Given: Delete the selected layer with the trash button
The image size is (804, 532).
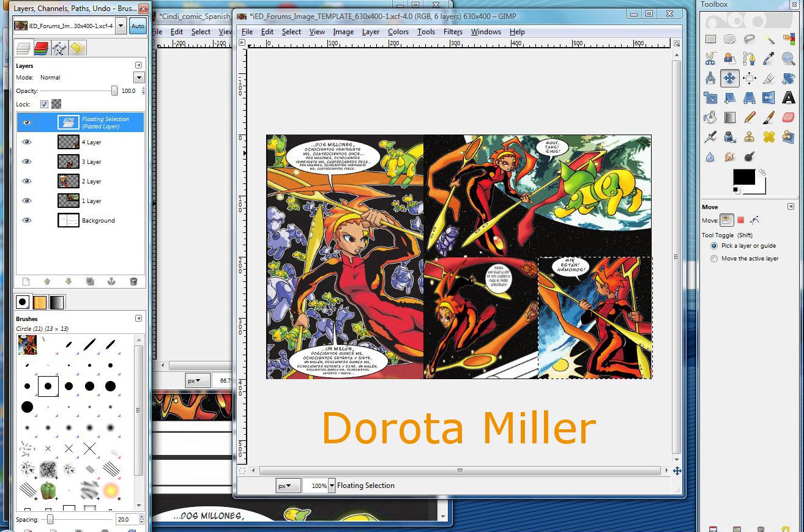Looking at the screenshot, I should pyautogui.click(x=133, y=282).
